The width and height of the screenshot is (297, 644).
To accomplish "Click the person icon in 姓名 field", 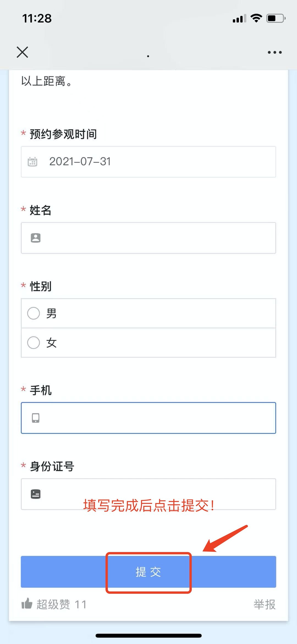I will [35, 238].
